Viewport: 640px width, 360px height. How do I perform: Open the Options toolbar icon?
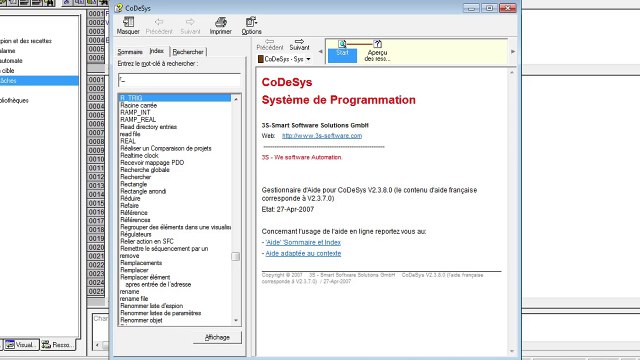pyautogui.click(x=251, y=22)
